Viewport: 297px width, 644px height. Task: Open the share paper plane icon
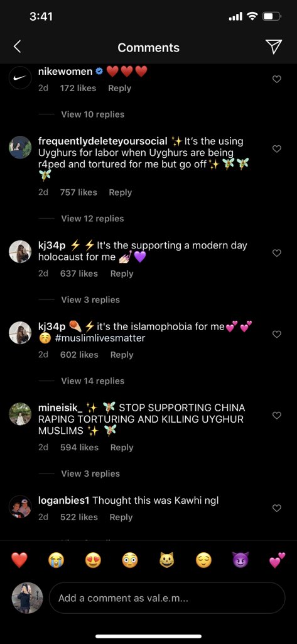(274, 47)
